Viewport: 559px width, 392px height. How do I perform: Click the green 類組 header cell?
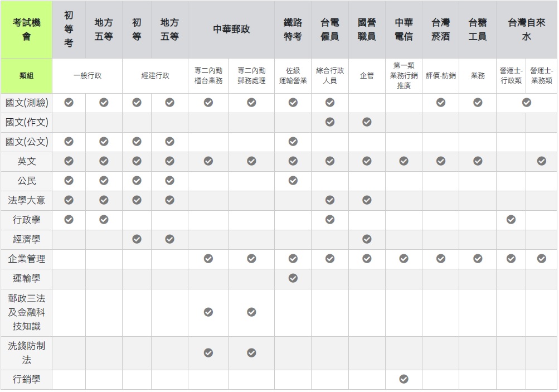coord(26,76)
